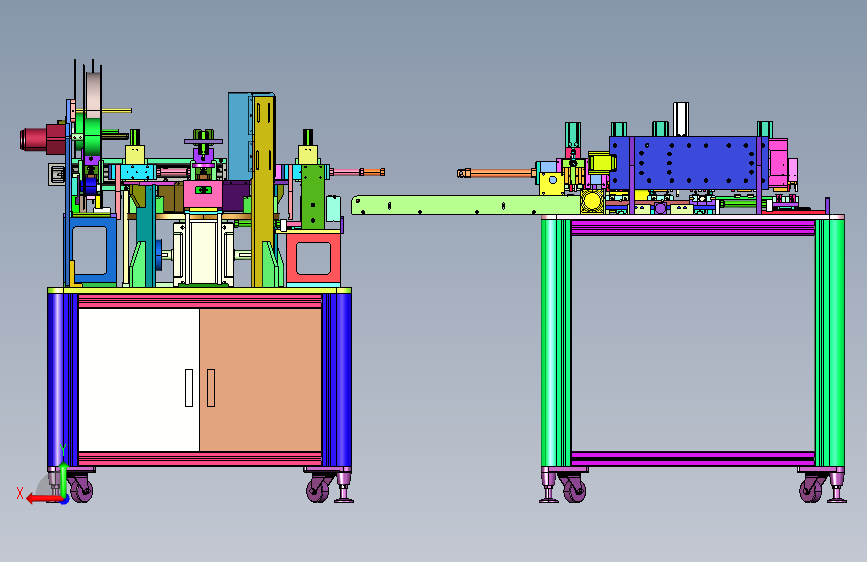Select the light blue box behind yellow column
This screenshot has height=562, width=867.
(241, 136)
